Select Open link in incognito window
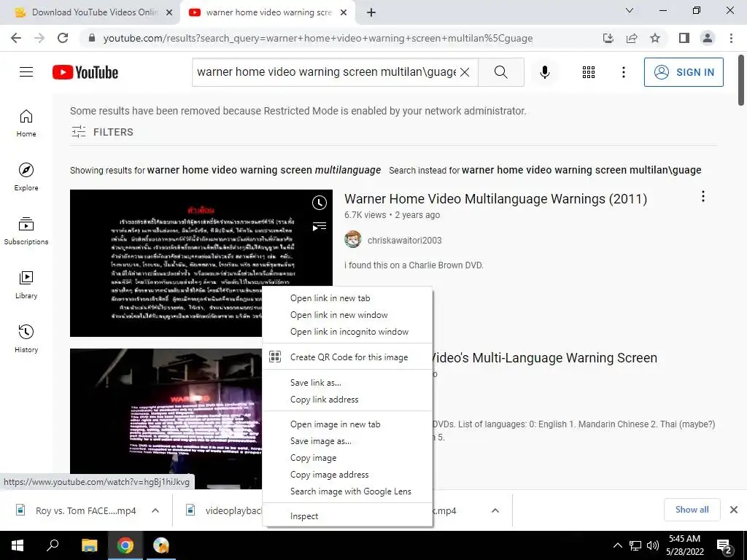 click(x=348, y=332)
